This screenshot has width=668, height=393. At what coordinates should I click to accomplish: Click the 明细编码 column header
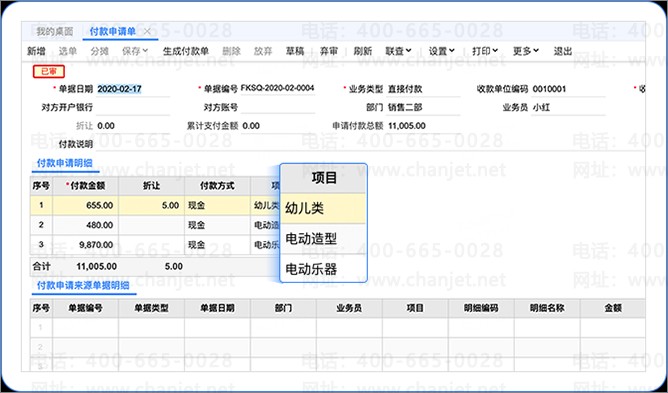[x=481, y=308]
